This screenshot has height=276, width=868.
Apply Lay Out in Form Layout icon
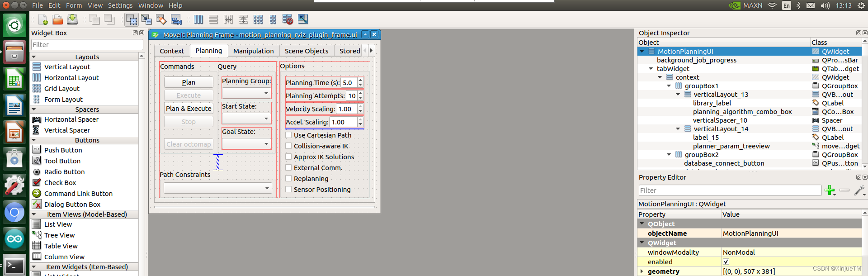(x=273, y=19)
